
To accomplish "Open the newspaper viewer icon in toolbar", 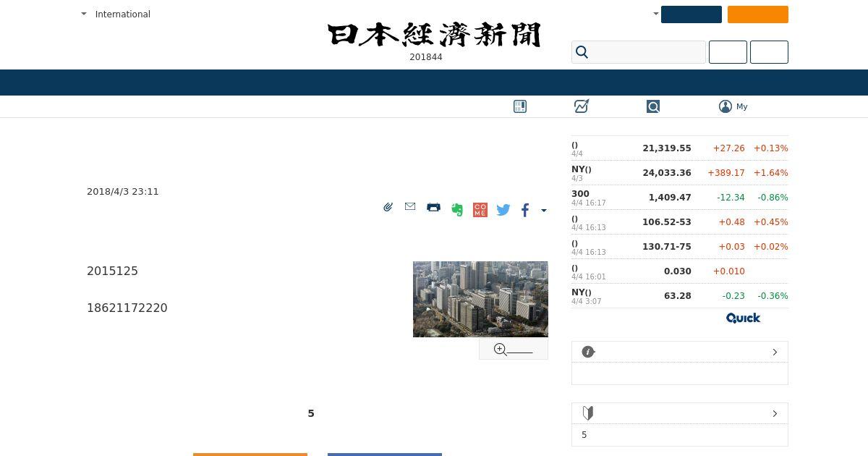I will coord(520,106).
